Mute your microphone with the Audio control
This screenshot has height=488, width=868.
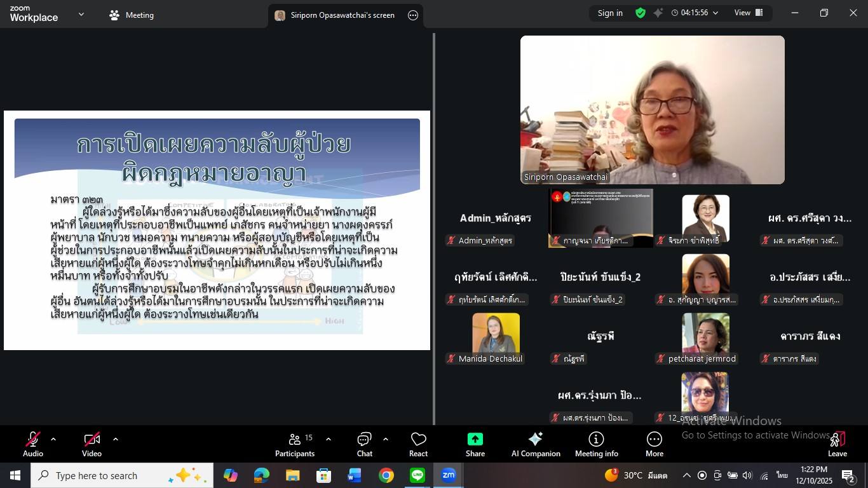tap(32, 443)
